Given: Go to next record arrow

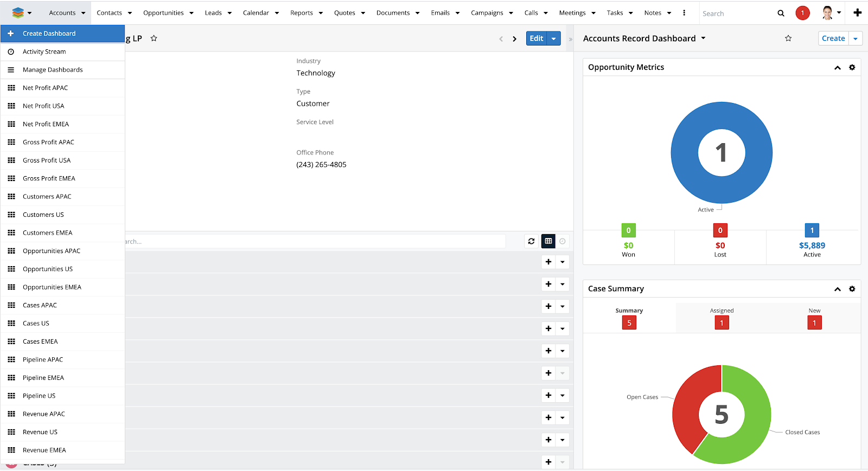Looking at the screenshot, I should tap(514, 38).
